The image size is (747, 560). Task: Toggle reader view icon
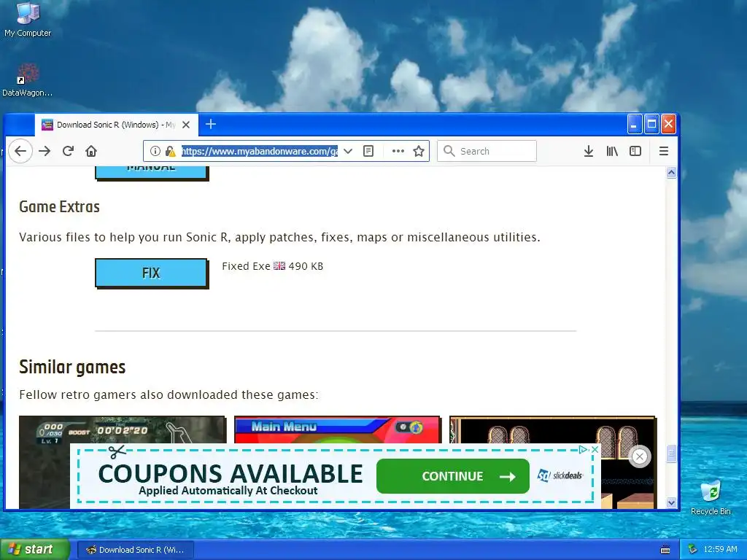point(368,151)
